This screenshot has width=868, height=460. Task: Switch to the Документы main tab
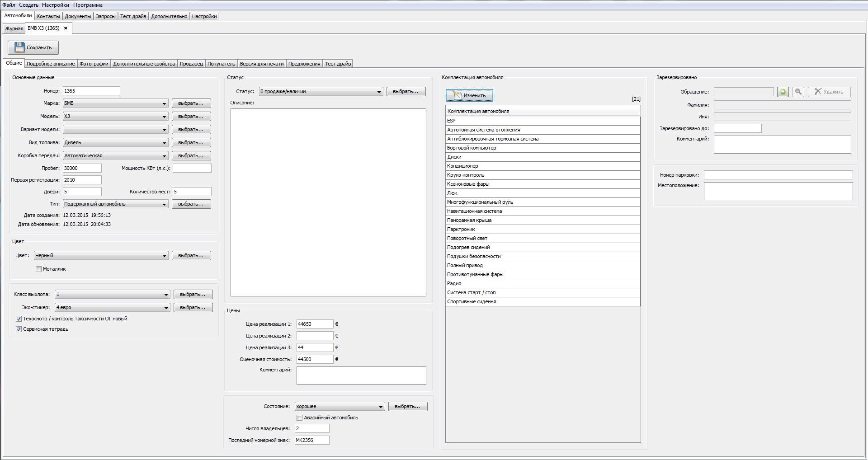pos(78,16)
